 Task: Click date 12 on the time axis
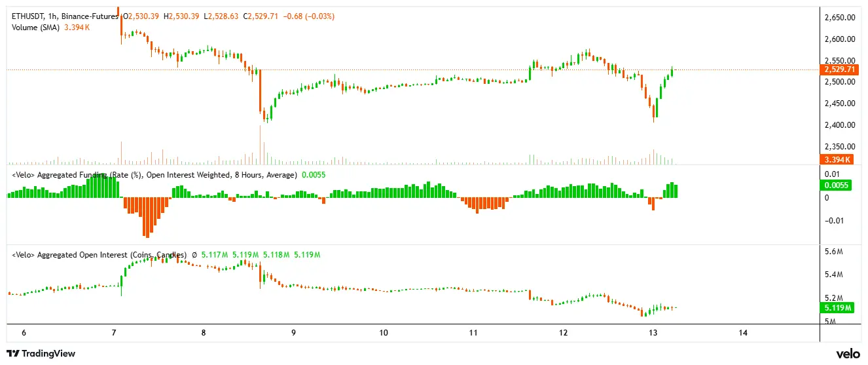[563, 333]
